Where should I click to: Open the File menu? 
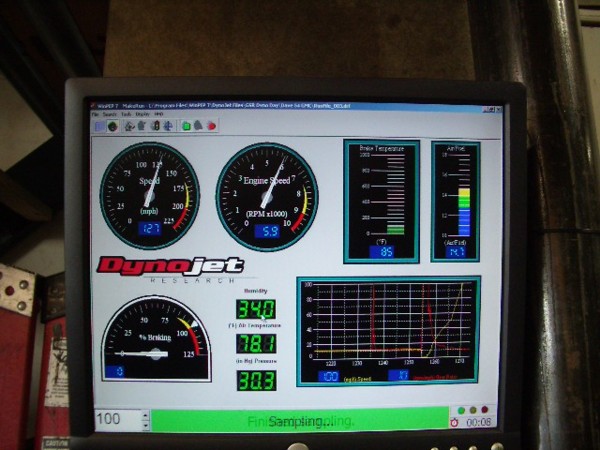(x=95, y=114)
